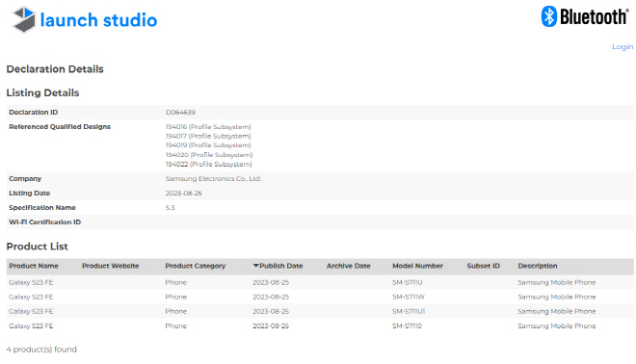The image size is (636, 364).
Task: Click referenced design 194020 (Profile Subsystem)
Action: (209, 155)
